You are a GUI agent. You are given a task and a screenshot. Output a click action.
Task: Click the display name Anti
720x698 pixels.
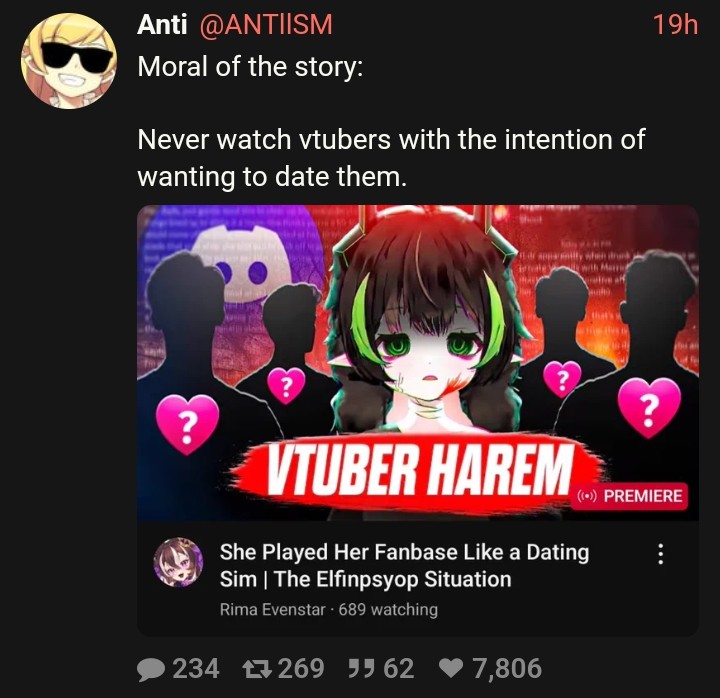point(162,24)
